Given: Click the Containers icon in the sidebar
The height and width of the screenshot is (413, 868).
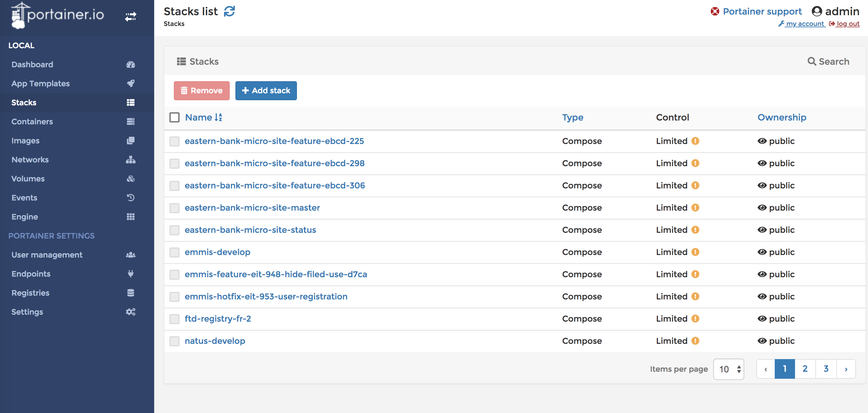Looking at the screenshot, I should 131,121.
